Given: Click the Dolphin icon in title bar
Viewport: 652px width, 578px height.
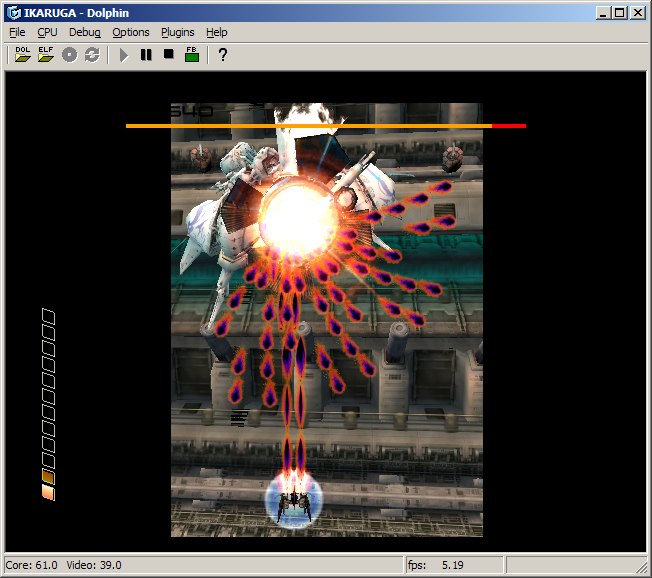Looking at the screenshot, I should (x=14, y=13).
